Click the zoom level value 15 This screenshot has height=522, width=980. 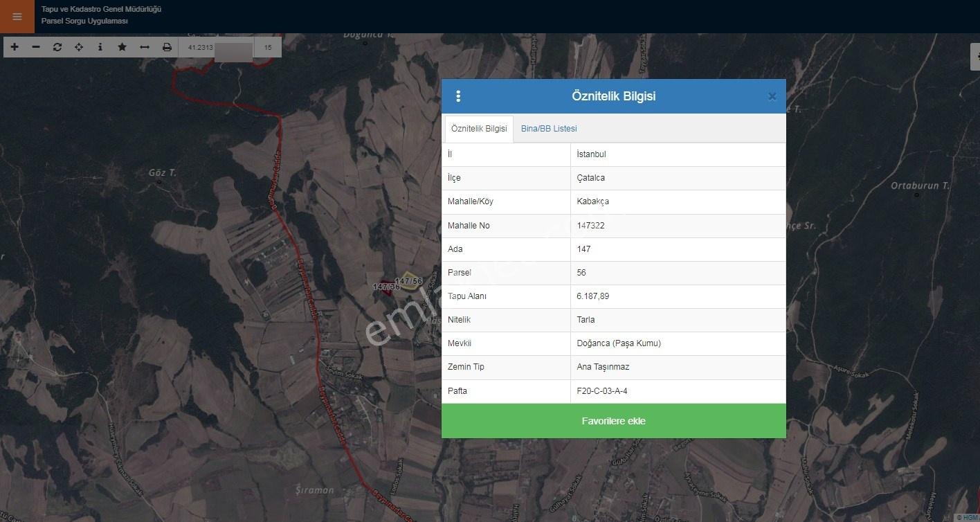pyautogui.click(x=268, y=48)
